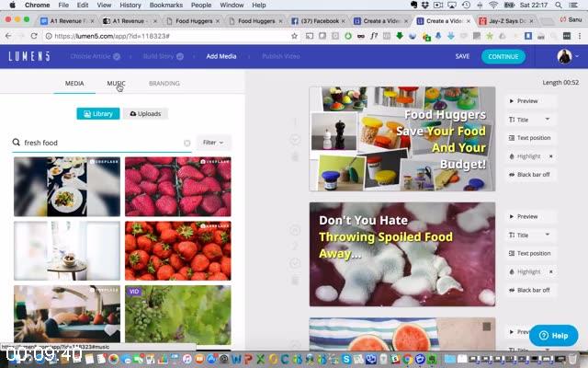Delete the Food Huggers title slide

(x=295, y=156)
